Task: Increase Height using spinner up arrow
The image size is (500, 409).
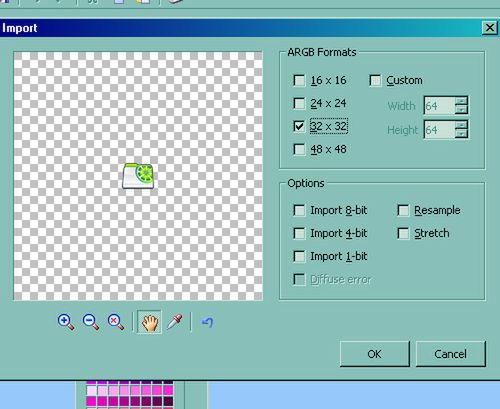Action: [x=461, y=125]
